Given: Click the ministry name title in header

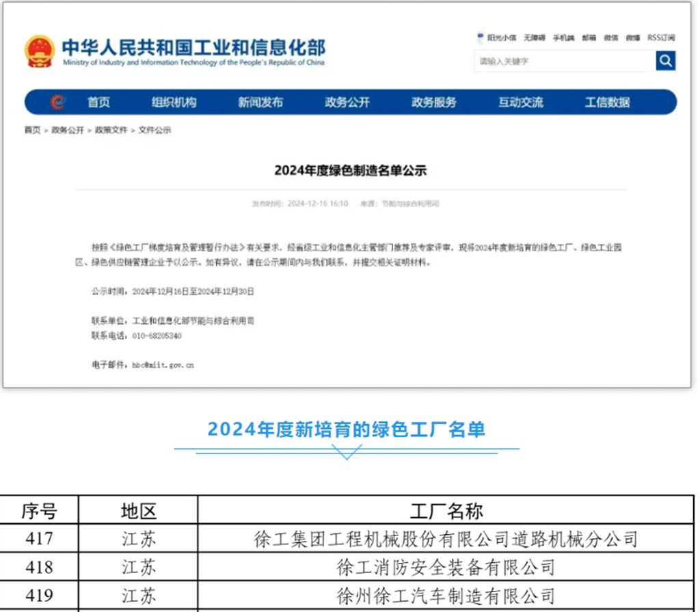Looking at the screenshot, I should [193, 51].
